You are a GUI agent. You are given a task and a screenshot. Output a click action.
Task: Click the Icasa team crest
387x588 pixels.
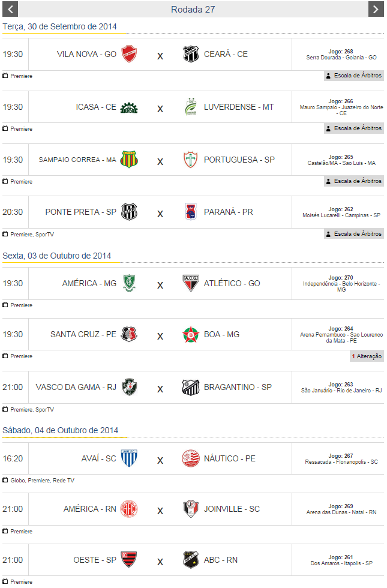tap(129, 107)
